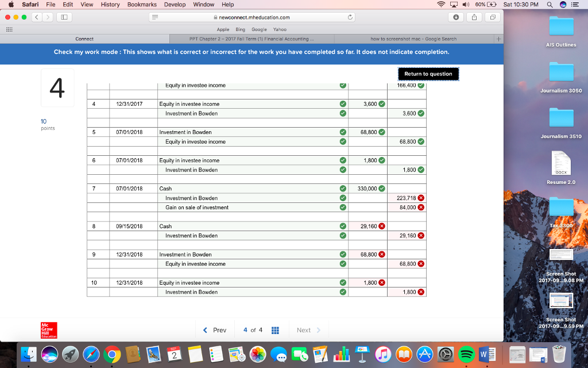This screenshot has width=588, height=368.
Task: Open Tax 3300 folder on desktop
Action: click(x=561, y=212)
